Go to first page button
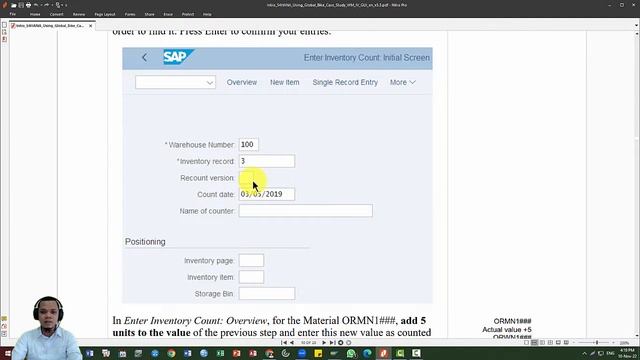This screenshot has width=640, height=360. click(284, 343)
